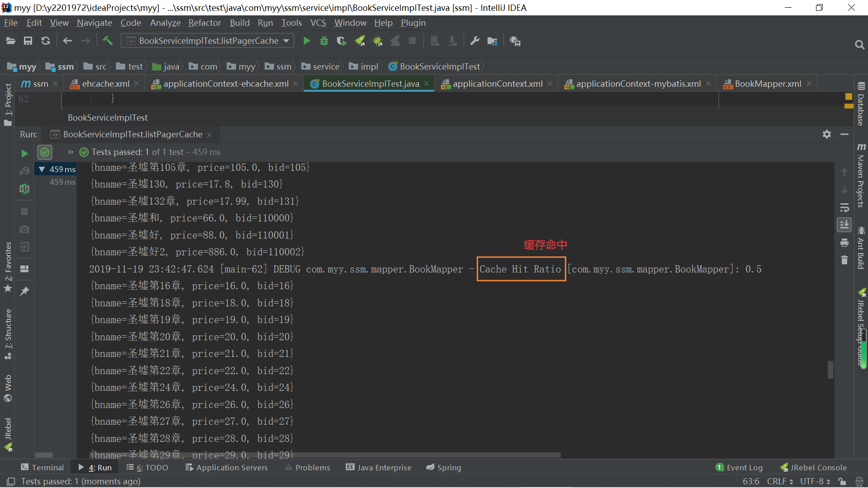Viewport: 868px width, 488px height.
Task: Click the green Run button in toolbar
Action: tap(307, 41)
